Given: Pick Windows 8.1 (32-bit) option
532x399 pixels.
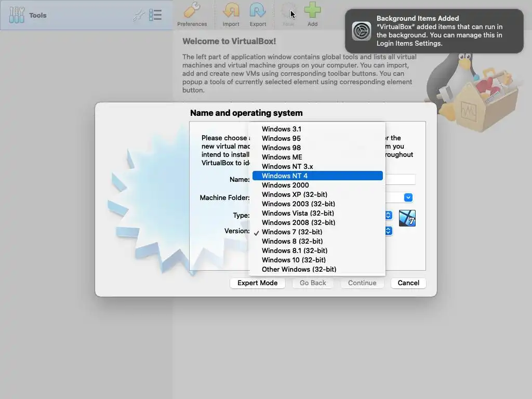Looking at the screenshot, I should (317, 250).
